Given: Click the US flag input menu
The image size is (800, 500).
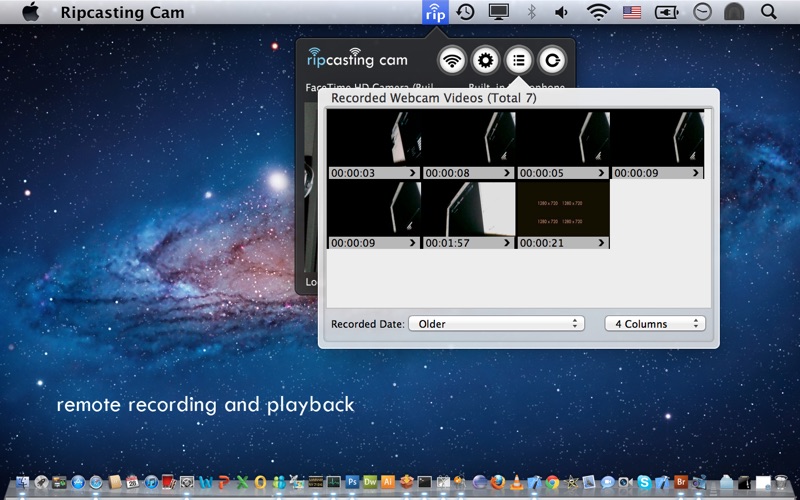Looking at the screenshot, I should pyautogui.click(x=632, y=12).
